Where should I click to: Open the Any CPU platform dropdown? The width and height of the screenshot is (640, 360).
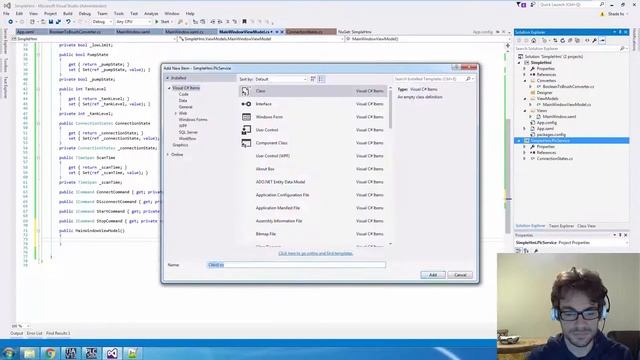click(133, 22)
